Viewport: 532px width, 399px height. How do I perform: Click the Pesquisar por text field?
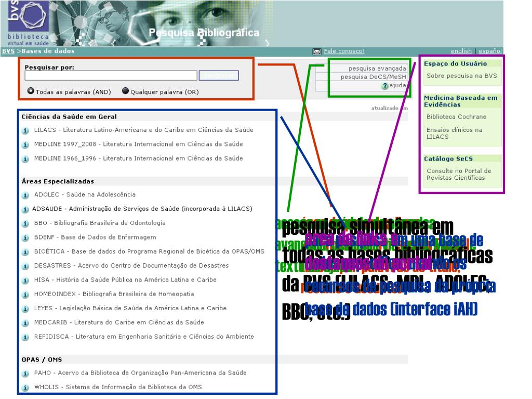111,75
